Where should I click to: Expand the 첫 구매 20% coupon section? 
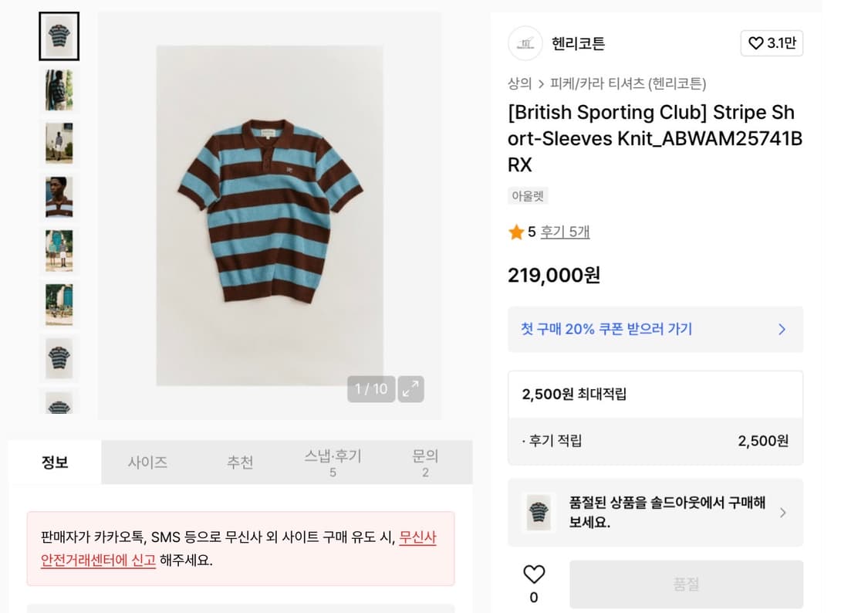tap(655, 329)
